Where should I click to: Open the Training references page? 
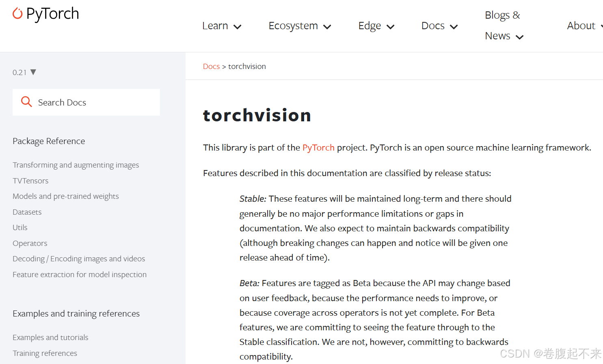tap(45, 353)
